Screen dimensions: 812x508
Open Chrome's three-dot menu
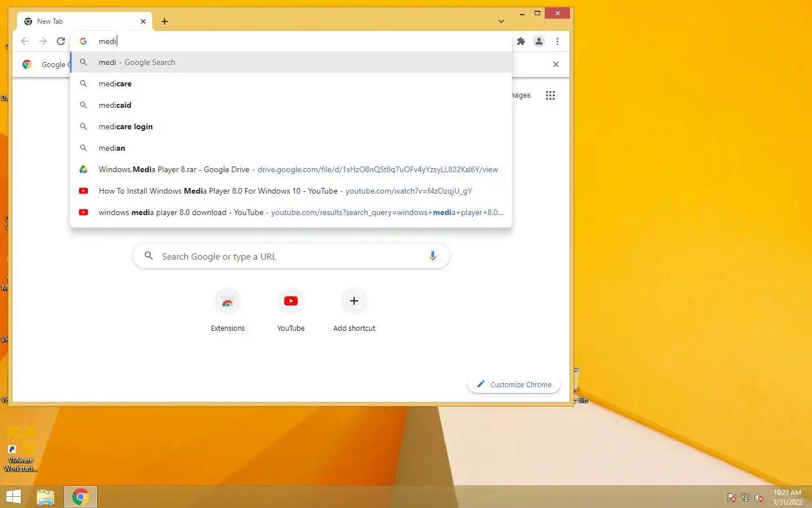coord(557,41)
